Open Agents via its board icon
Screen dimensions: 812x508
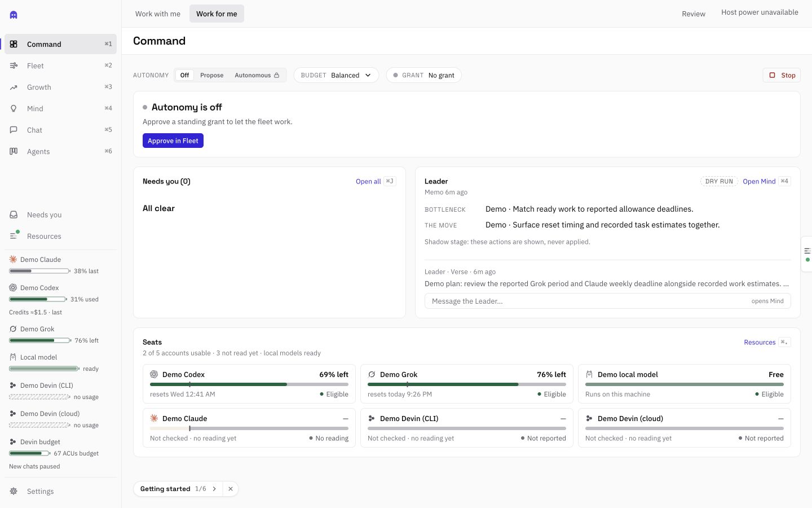tap(14, 151)
